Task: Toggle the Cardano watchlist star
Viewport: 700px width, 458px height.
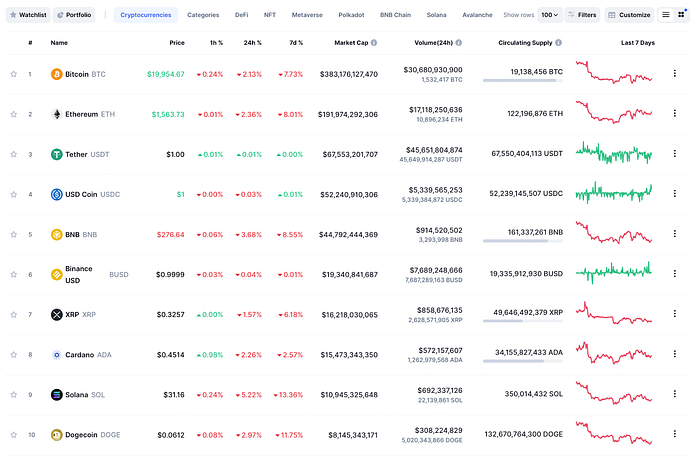Action: [13, 355]
